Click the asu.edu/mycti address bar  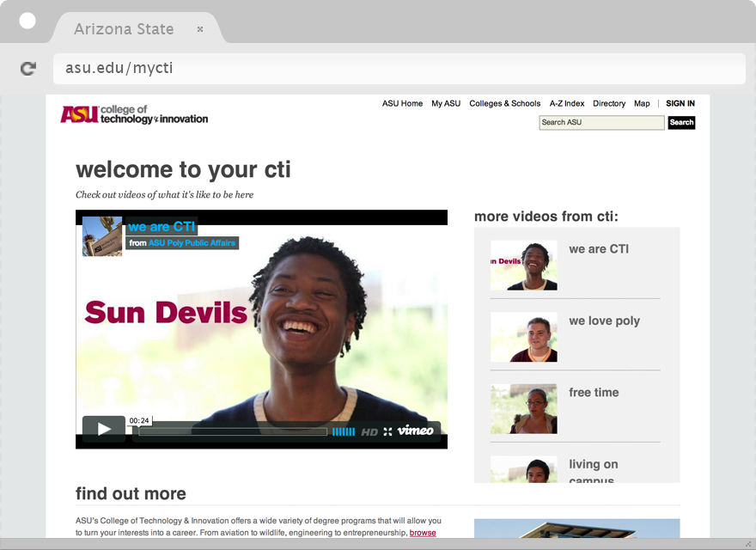399,69
